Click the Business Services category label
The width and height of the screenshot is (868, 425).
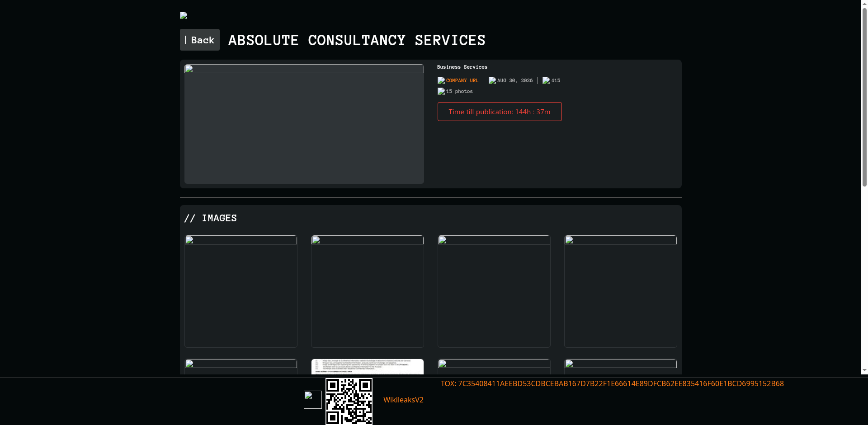462,67
